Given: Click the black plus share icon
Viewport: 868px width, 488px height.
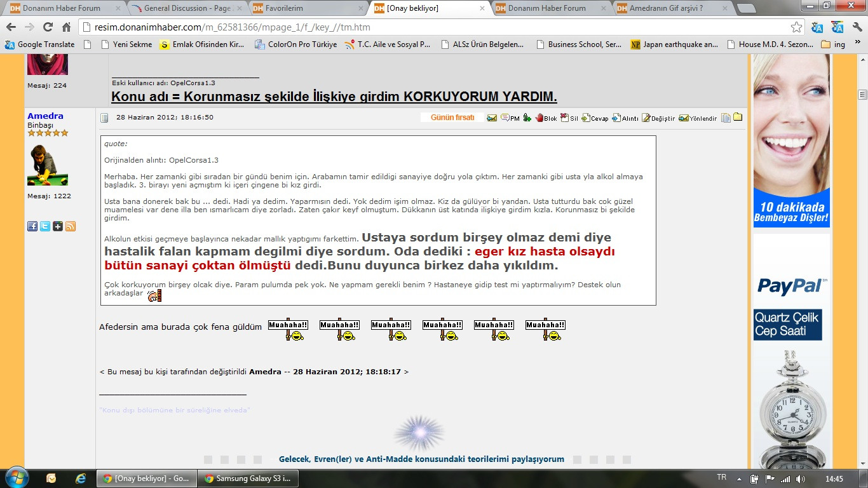Looking at the screenshot, I should [58, 226].
